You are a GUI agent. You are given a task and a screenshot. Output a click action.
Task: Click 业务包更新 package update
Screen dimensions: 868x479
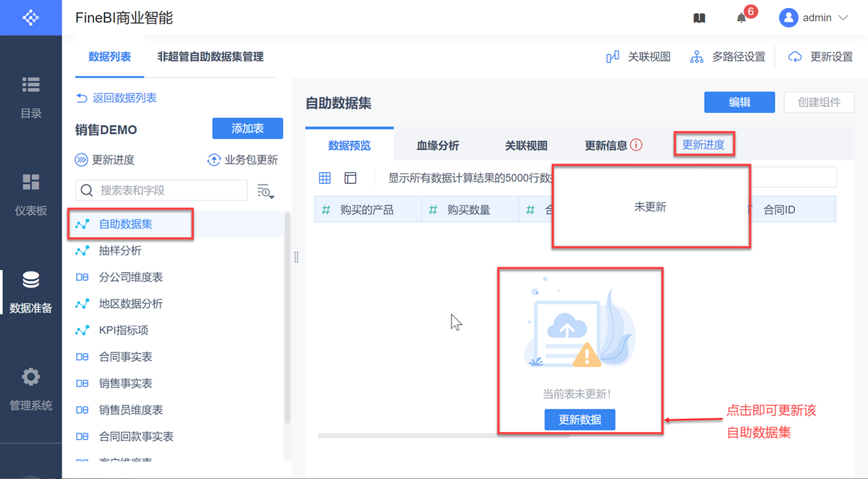tap(242, 160)
